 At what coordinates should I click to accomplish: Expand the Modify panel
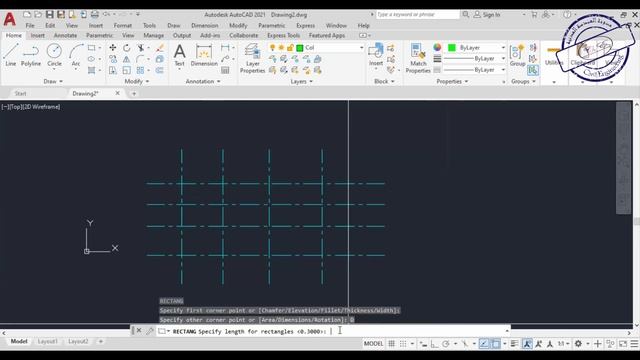click(x=137, y=81)
